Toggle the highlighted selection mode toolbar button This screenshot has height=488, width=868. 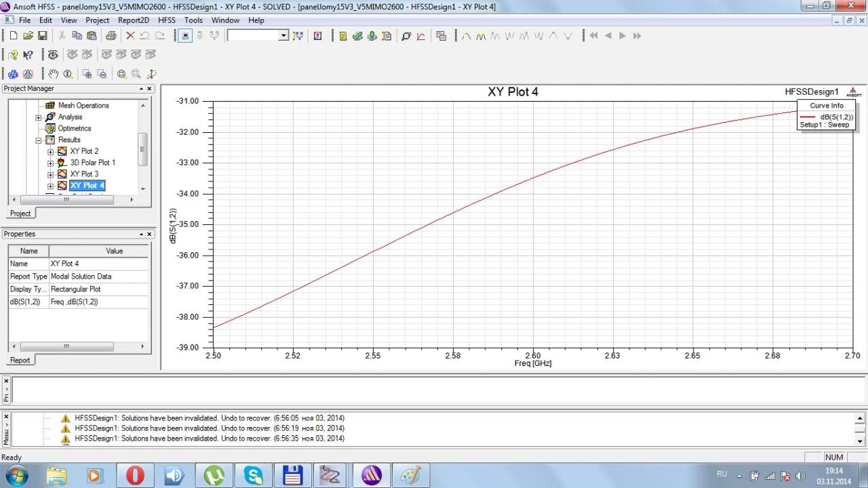tap(185, 36)
